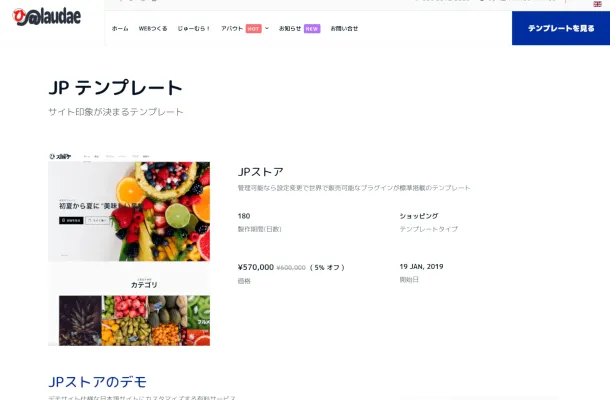Image resolution: width=610 pixels, height=400 pixels.
Task: Click the UK flag language icon
Action: [597, 4]
